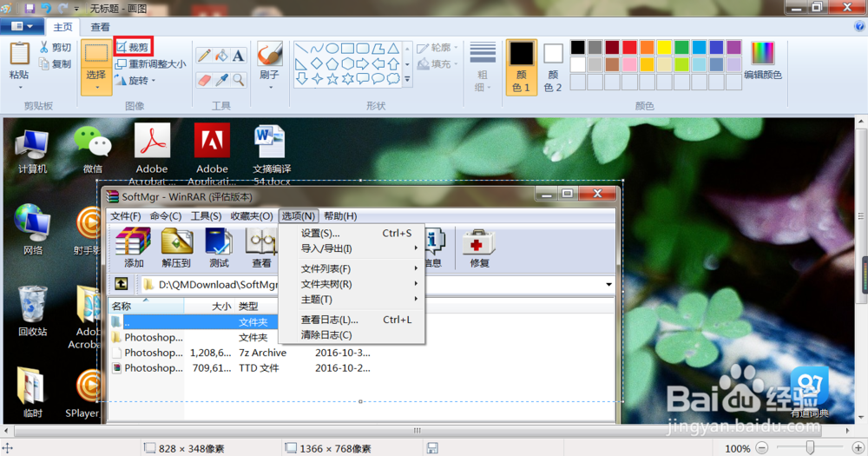Pick the red color swatch

pyautogui.click(x=629, y=48)
